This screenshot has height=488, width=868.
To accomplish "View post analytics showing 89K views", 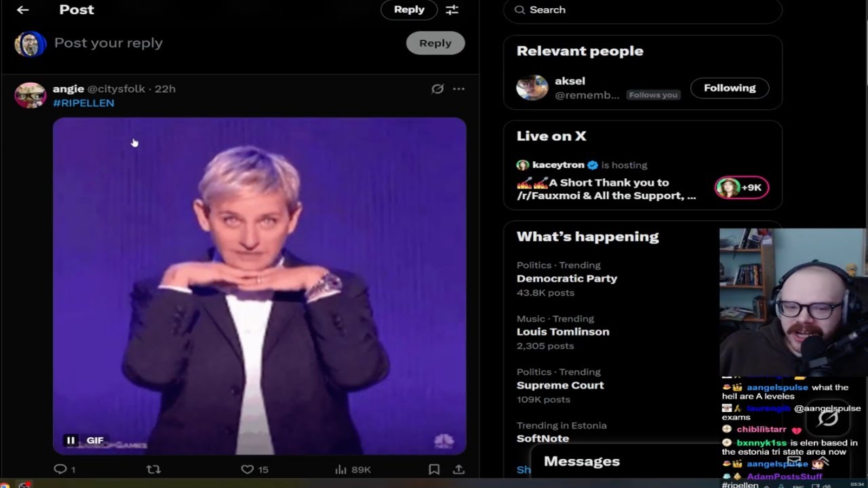I will [x=353, y=469].
